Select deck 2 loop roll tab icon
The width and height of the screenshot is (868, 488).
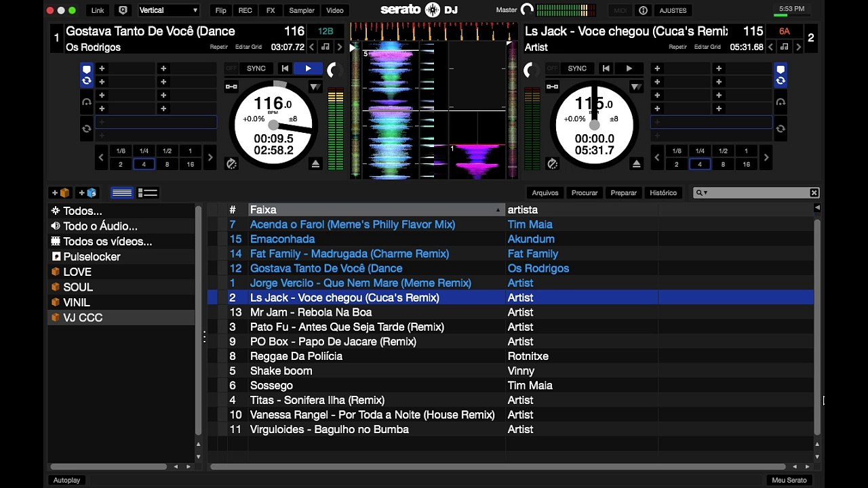pos(781,102)
